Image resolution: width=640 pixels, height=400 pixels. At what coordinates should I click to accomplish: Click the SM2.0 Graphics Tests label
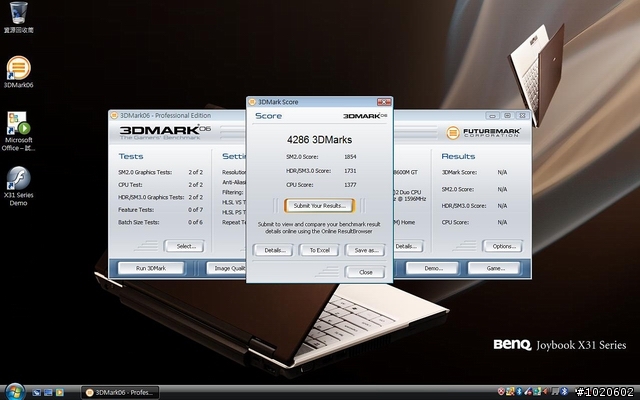point(145,172)
